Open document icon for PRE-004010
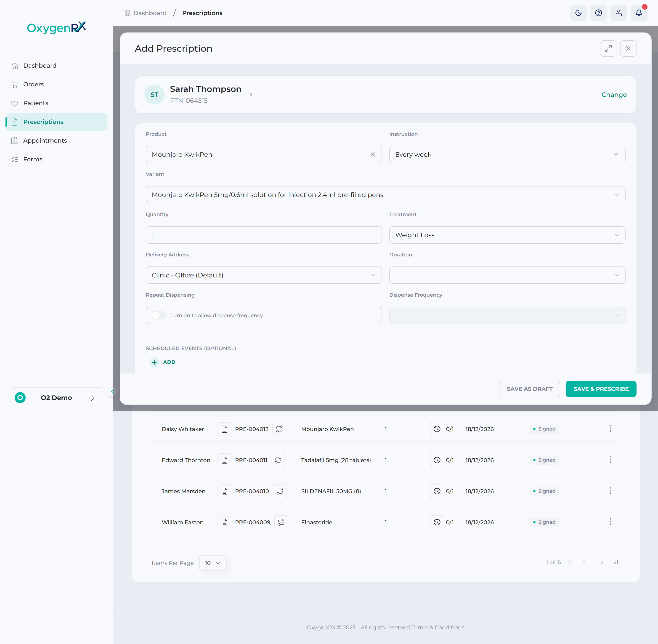Image resolution: width=658 pixels, height=644 pixels. [224, 491]
